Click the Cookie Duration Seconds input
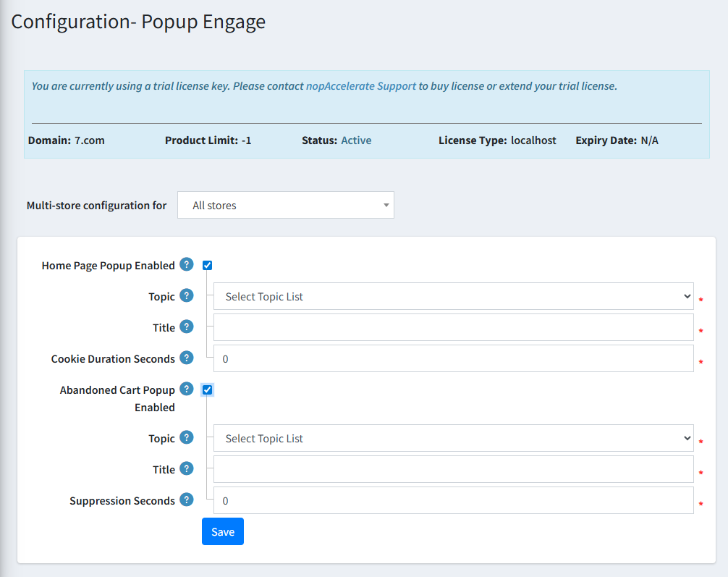The width and height of the screenshot is (728, 577). pyautogui.click(x=453, y=358)
